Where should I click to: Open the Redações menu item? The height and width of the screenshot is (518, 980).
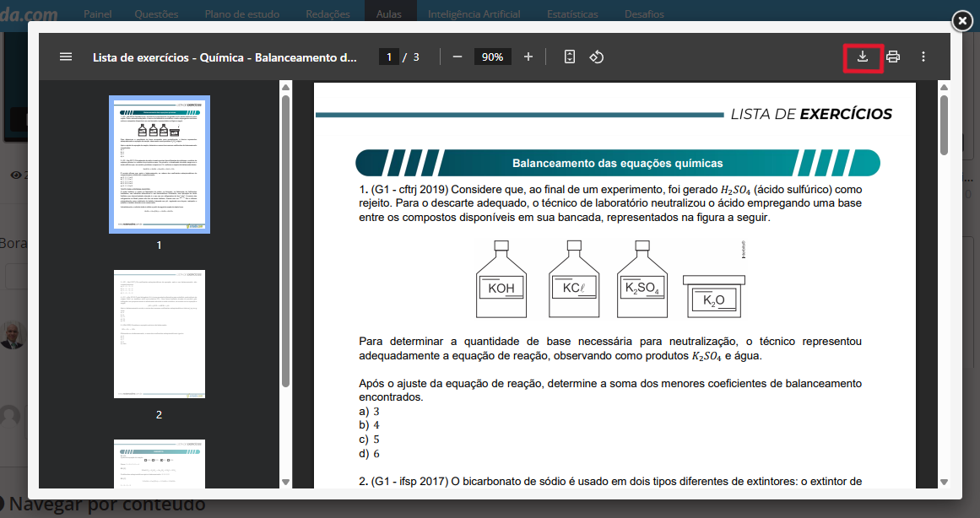coord(328,13)
